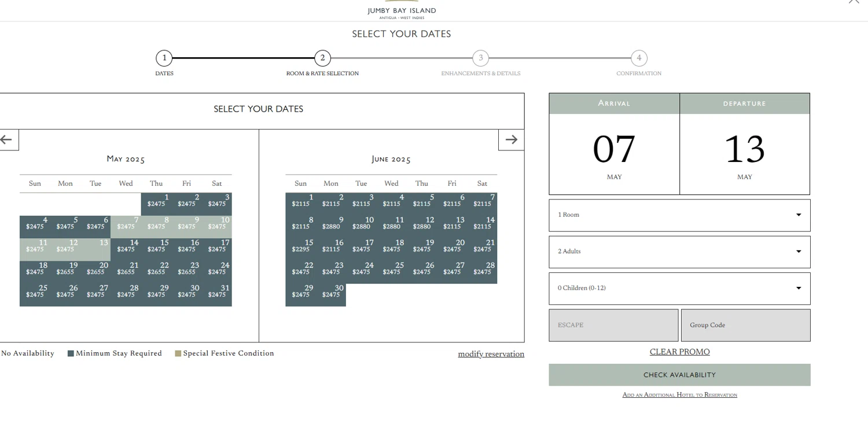Click the May 2025 month heading

(126, 159)
